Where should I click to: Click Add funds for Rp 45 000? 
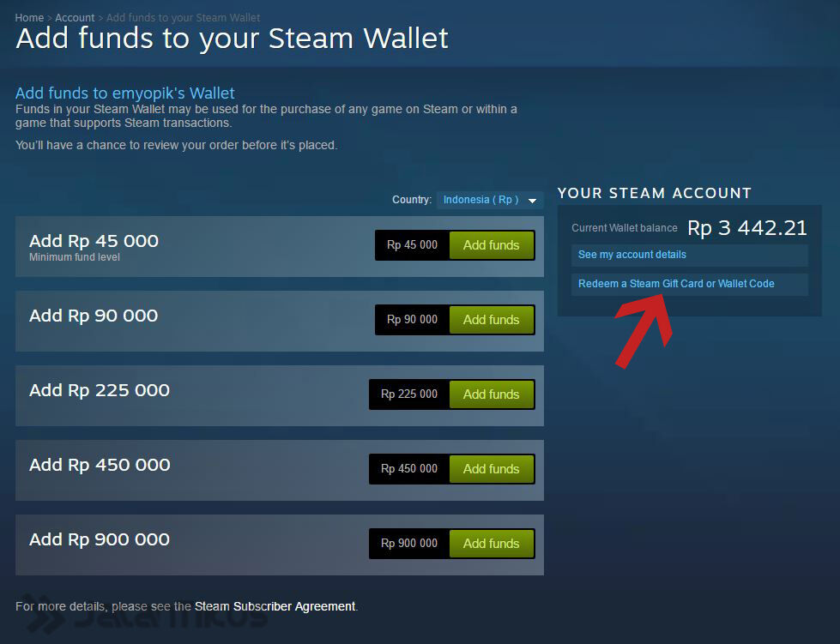click(492, 245)
